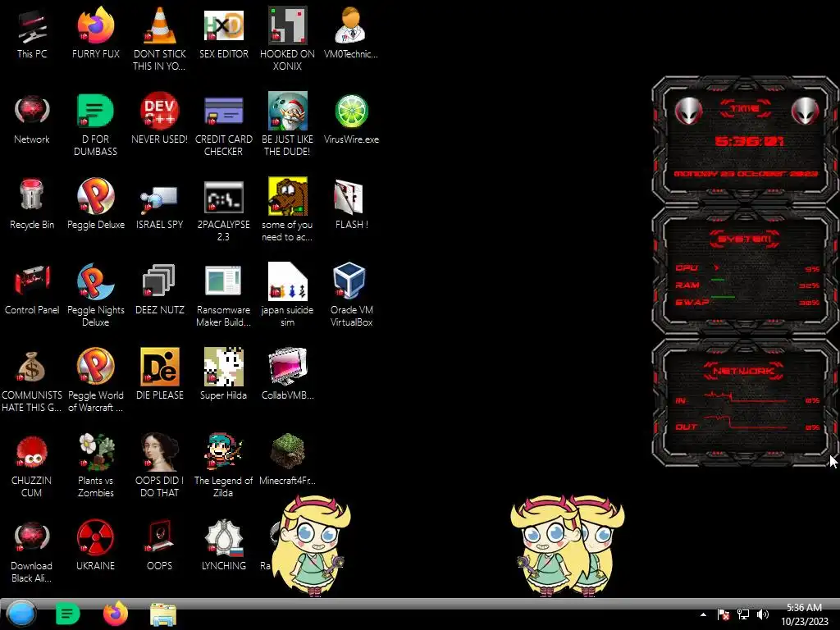Show hidden tray icons arrow
The height and width of the screenshot is (630, 840).
(703, 614)
